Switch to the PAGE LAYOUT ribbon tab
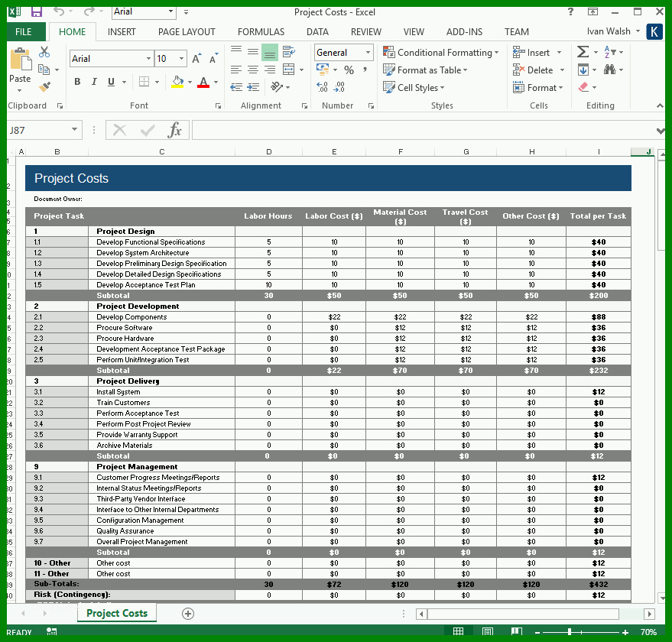 click(x=187, y=31)
